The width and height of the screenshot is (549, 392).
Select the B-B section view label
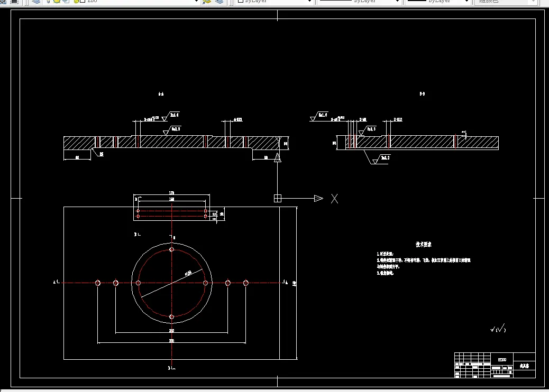point(422,94)
